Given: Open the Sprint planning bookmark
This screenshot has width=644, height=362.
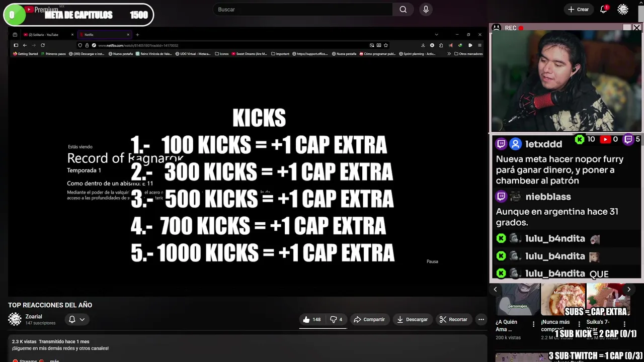Looking at the screenshot, I should click(x=417, y=54).
